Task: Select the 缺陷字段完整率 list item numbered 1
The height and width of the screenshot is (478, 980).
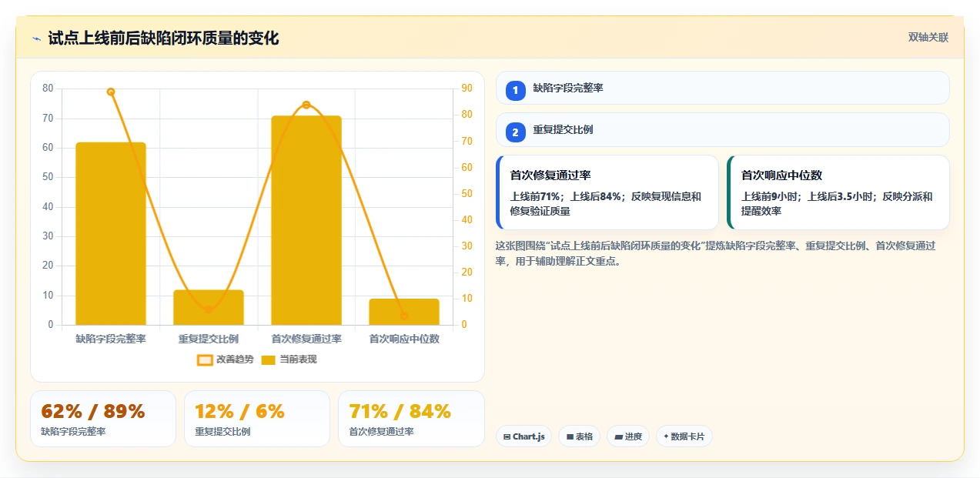Action: coord(722,88)
